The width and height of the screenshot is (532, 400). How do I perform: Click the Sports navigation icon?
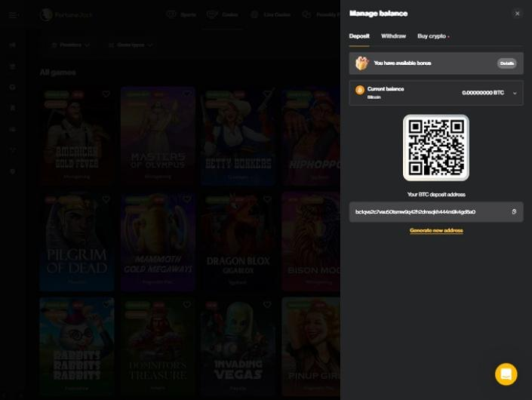[x=171, y=14]
